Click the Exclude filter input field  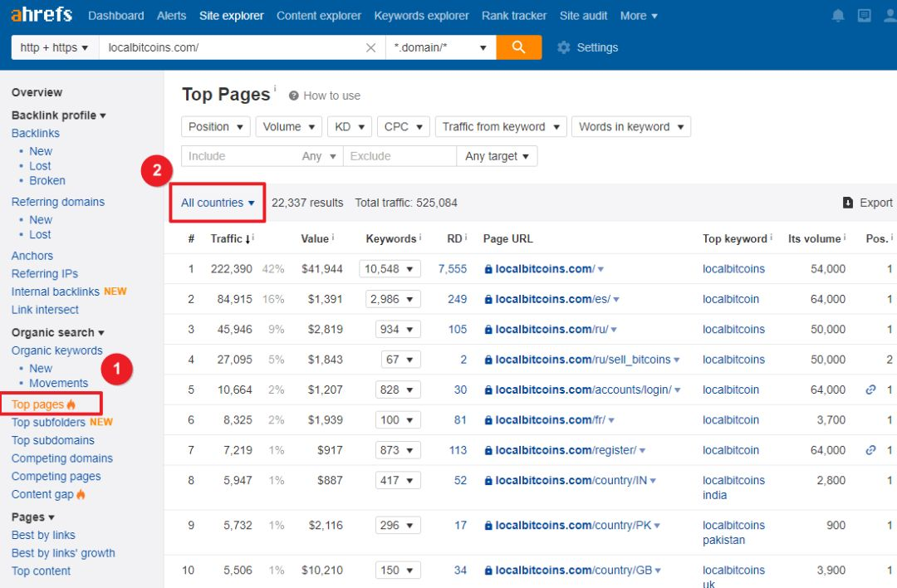point(399,155)
